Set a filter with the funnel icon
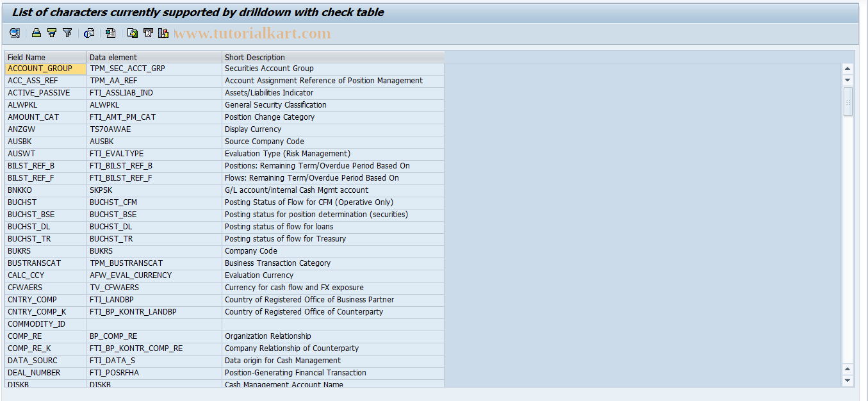Screen dimensions: 868x401 click(x=67, y=33)
